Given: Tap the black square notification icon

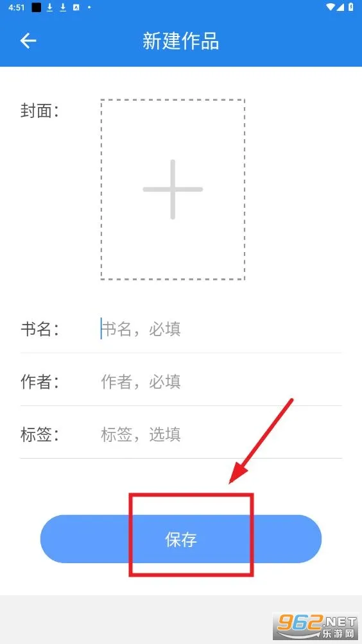Looking at the screenshot, I should click(x=37, y=8).
